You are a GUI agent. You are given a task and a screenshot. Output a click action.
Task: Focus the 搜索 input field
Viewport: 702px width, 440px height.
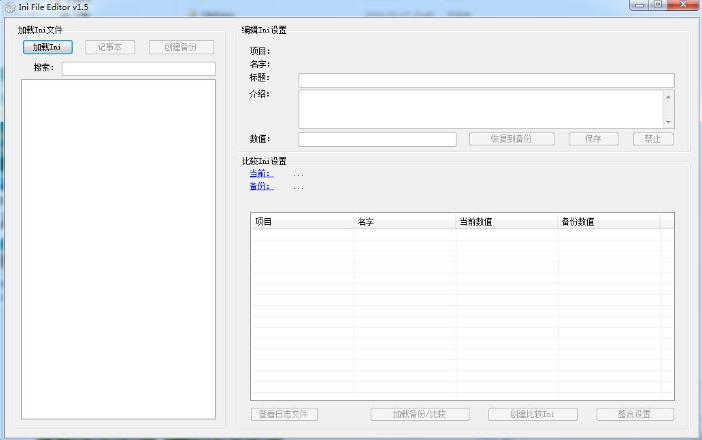pyautogui.click(x=139, y=69)
